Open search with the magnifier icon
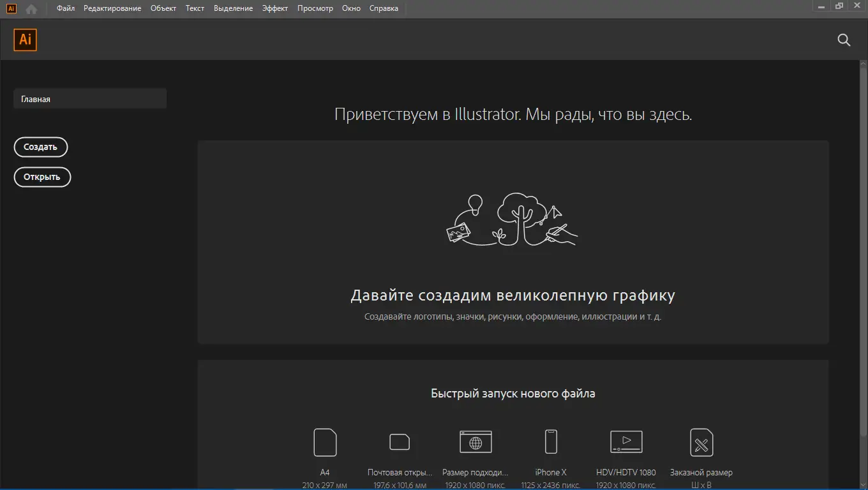868x490 pixels. 844,40
